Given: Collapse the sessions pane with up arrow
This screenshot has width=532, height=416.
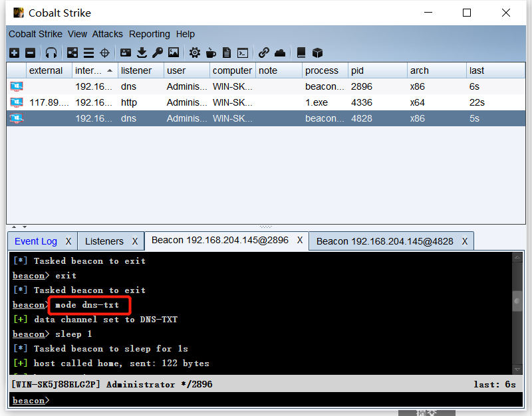Looking at the screenshot, I should click(x=14, y=227).
